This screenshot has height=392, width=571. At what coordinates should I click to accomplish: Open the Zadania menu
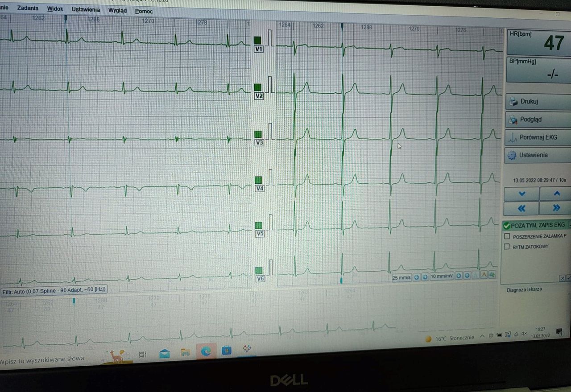click(28, 8)
